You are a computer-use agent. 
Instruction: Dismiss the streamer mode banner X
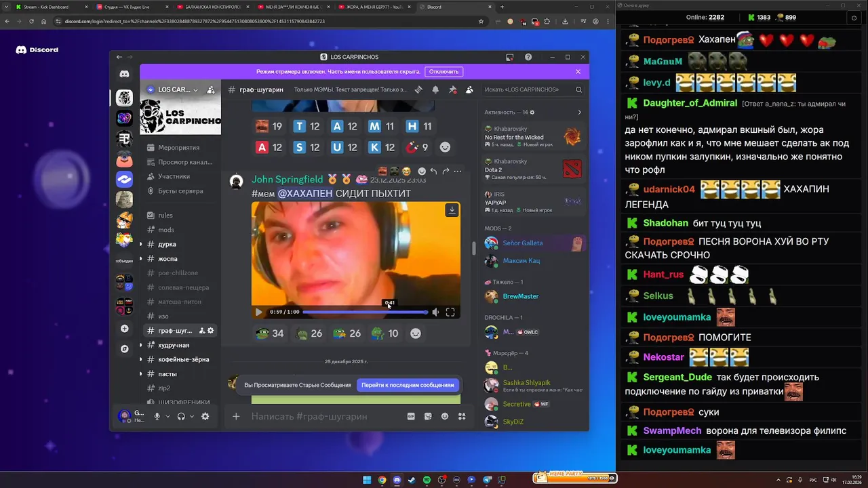tap(578, 71)
